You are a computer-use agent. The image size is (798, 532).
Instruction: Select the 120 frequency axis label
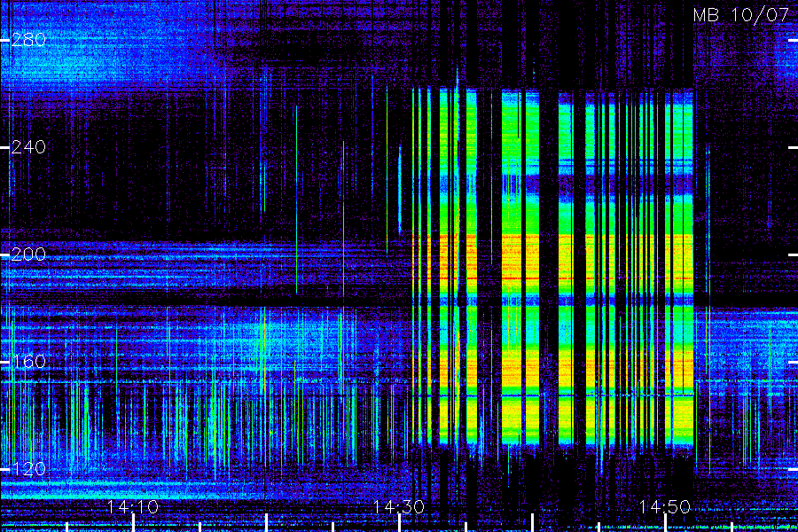[28, 469]
